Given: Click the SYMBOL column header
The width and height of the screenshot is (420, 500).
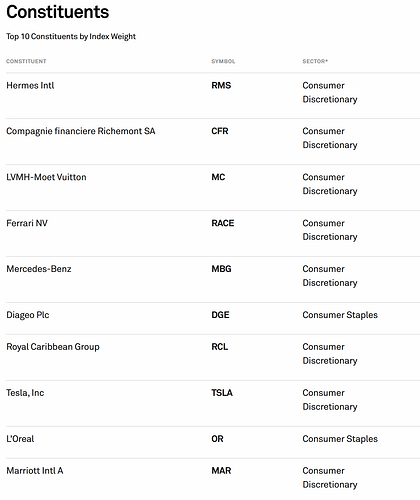Looking at the screenshot, I should click(223, 61).
